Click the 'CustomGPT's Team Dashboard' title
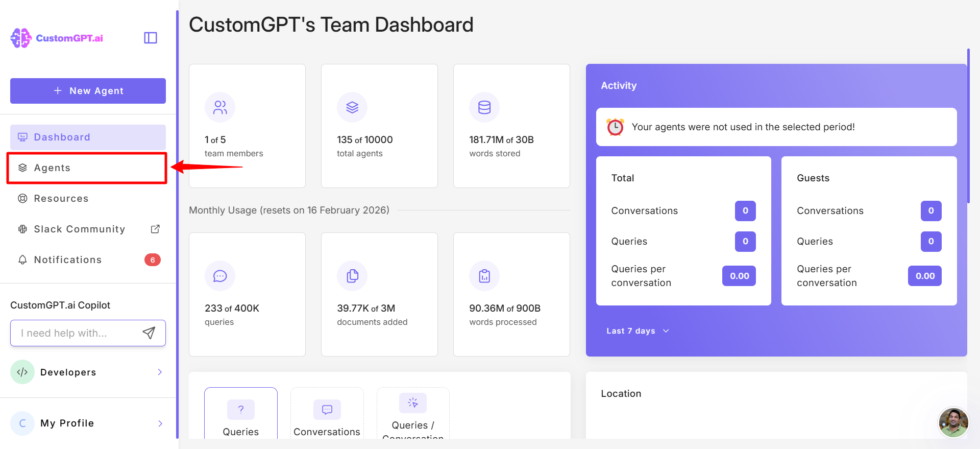 (331, 25)
